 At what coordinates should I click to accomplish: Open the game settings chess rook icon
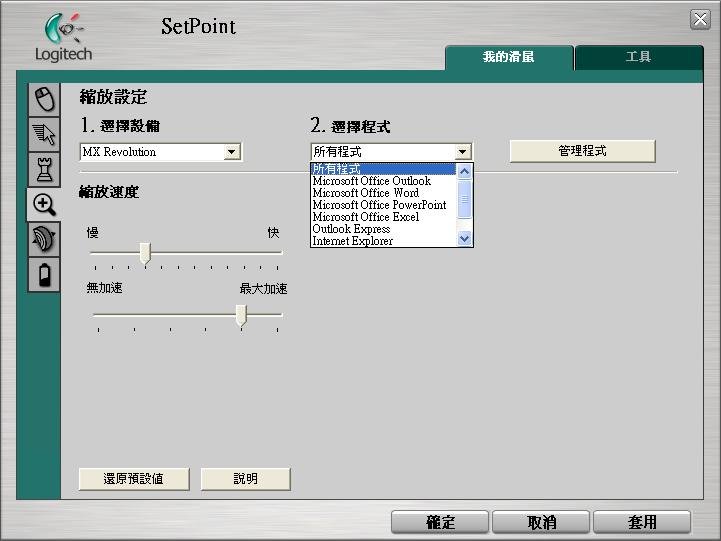click(x=44, y=169)
